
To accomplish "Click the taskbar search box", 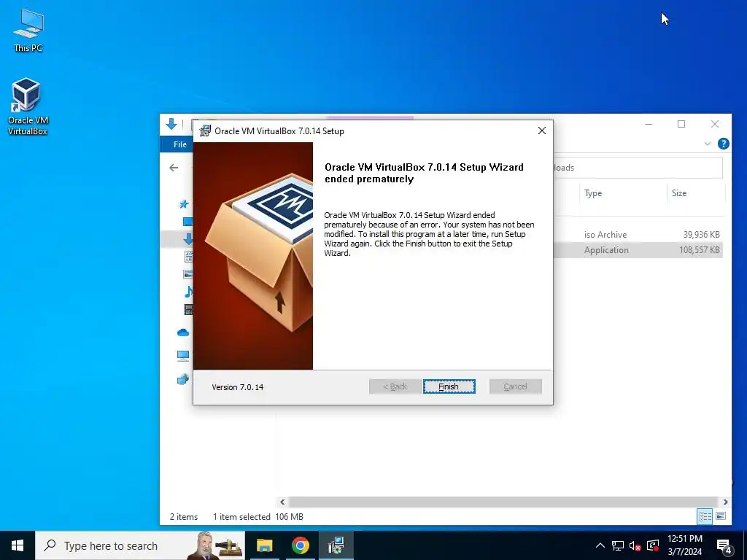I will click(x=140, y=545).
